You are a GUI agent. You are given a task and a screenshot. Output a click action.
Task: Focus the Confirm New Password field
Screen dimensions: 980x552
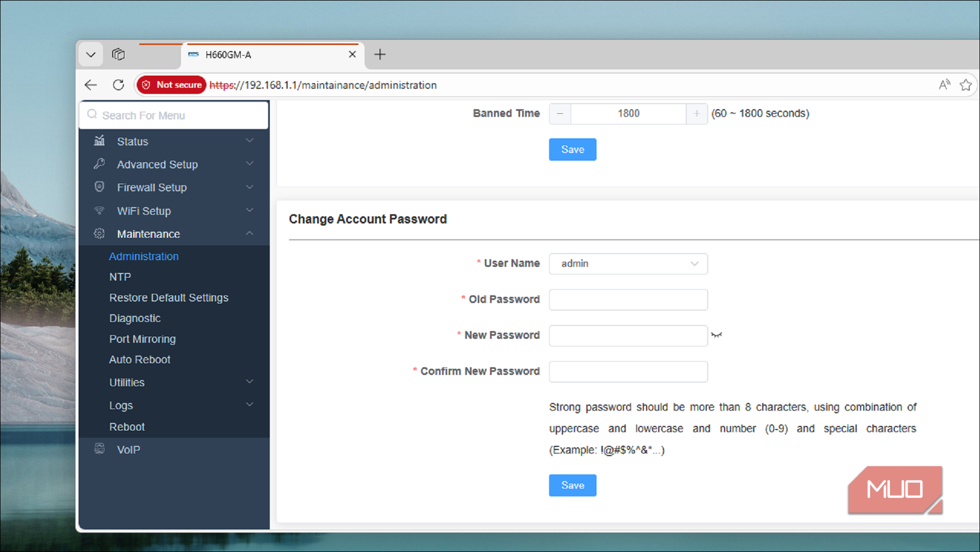pos(628,372)
